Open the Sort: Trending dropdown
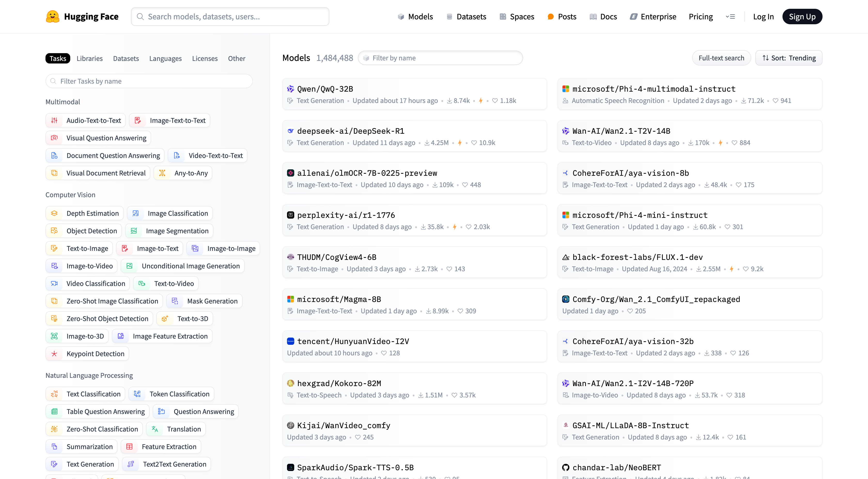The width and height of the screenshot is (868, 479). click(x=788, y=58)
